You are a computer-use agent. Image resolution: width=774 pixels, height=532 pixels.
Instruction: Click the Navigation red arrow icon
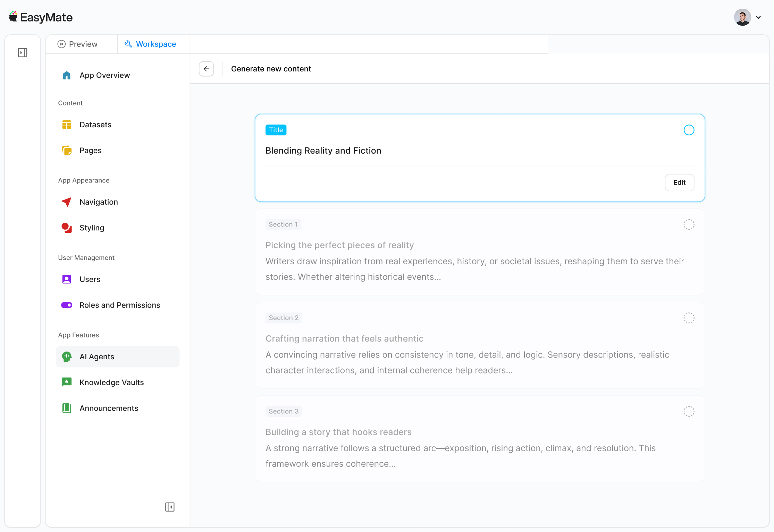(67, 202)
